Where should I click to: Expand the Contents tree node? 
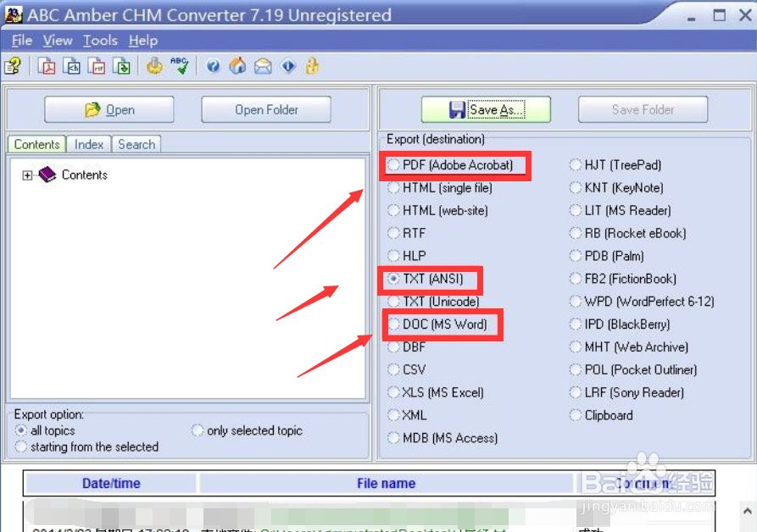(x=27, y=175)
